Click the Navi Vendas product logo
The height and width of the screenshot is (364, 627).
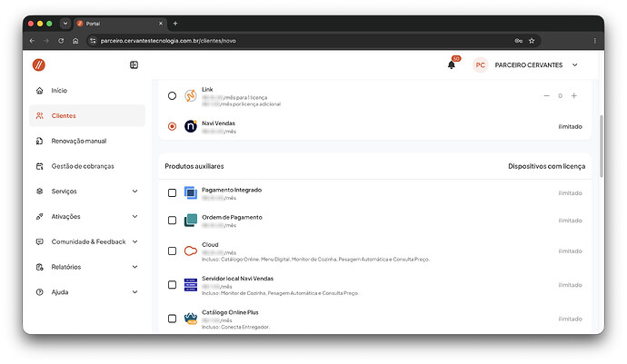point(190,126)
